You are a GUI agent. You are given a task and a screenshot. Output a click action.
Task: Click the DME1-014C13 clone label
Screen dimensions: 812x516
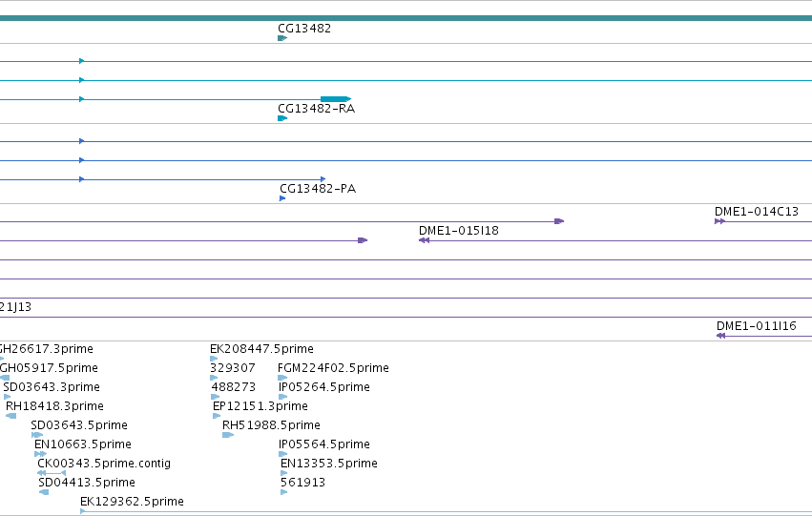tap(757, 212)
